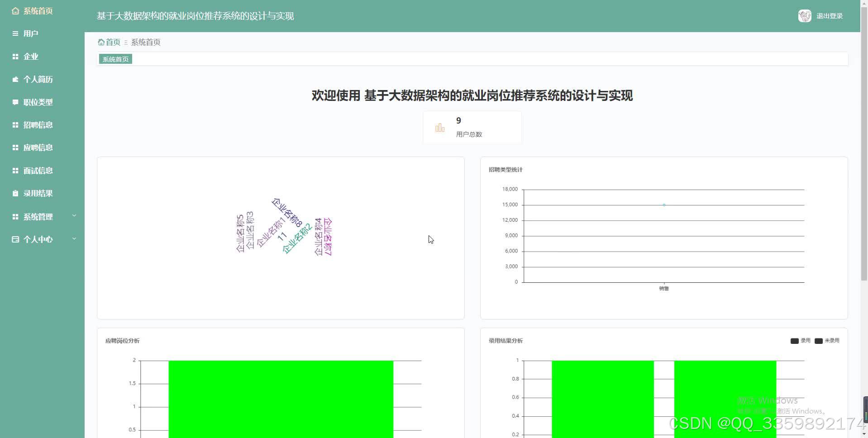868x438 pixels.
Task: Click 企业名称3 in the word cloud
Action: tap(250, 230)
